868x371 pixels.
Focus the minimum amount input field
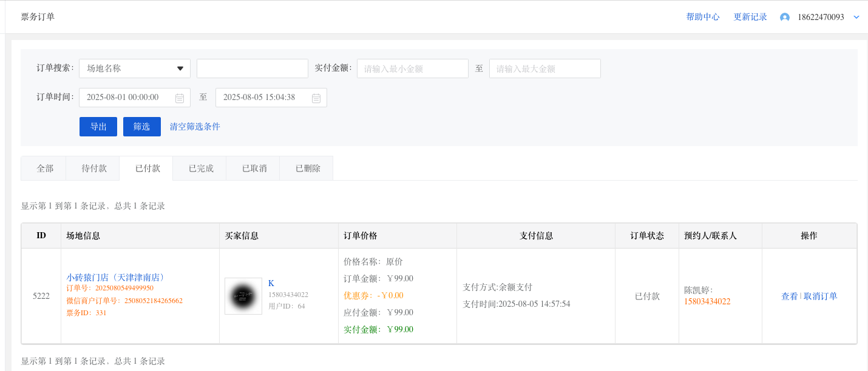[412, 69]
